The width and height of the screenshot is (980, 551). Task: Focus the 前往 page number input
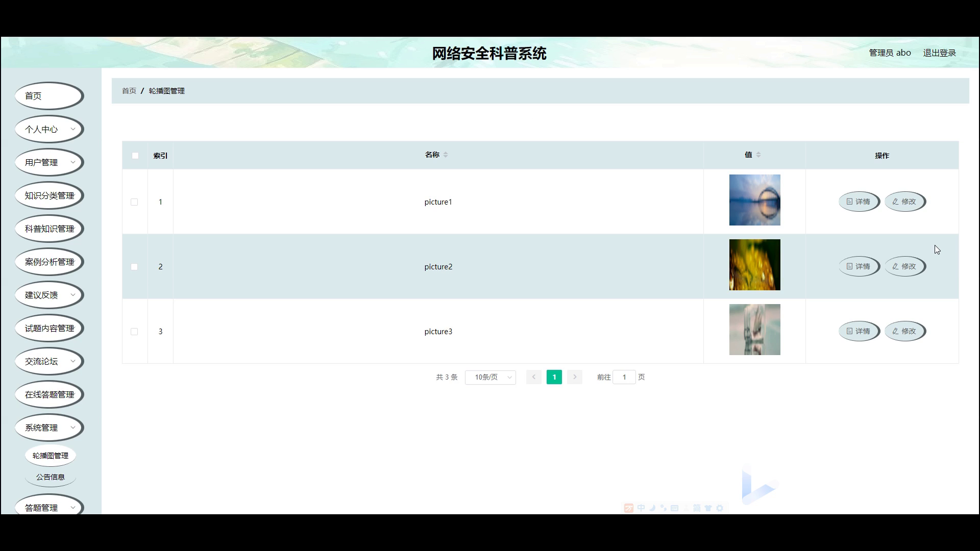click(x=624, y=377)
